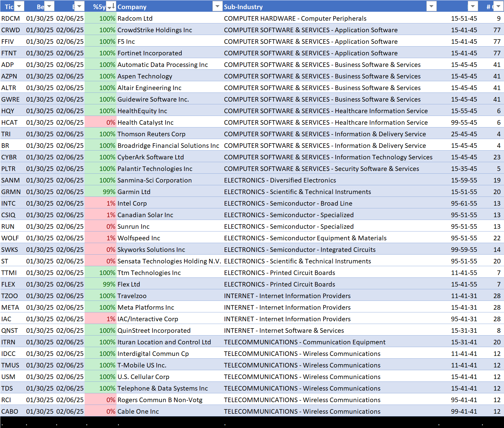Select the Semiconductor - Broad Line cell
This screenshot has width=504, height=428.
330,203
